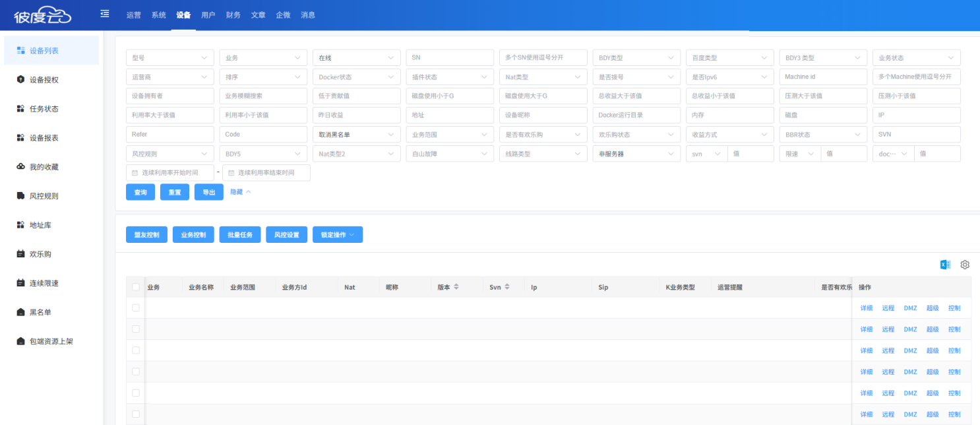Click the Excel export icon above the table
980x425 pixels.
(945, 265)
